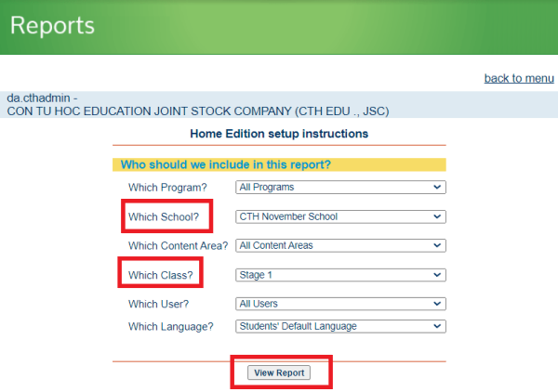This screenshot has width=558, height=392.
Task: Expand the Stage 1 class dropdown
Action: (340, 275)
